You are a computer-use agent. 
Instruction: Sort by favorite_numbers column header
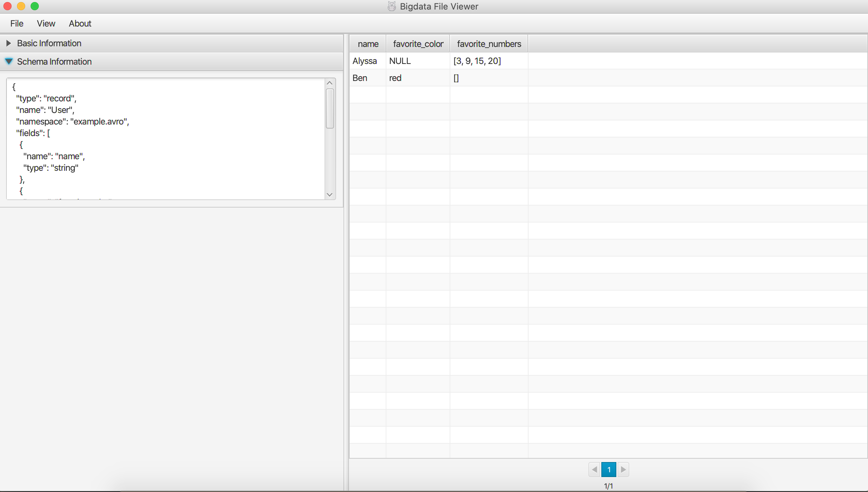(489, 44)
